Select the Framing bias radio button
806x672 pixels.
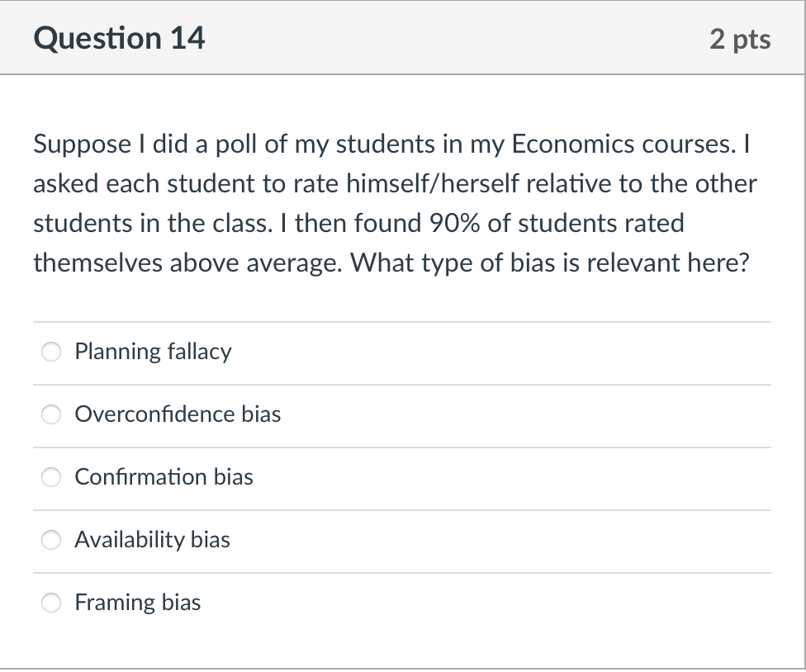pyautogui.click(x=52, y=603)
